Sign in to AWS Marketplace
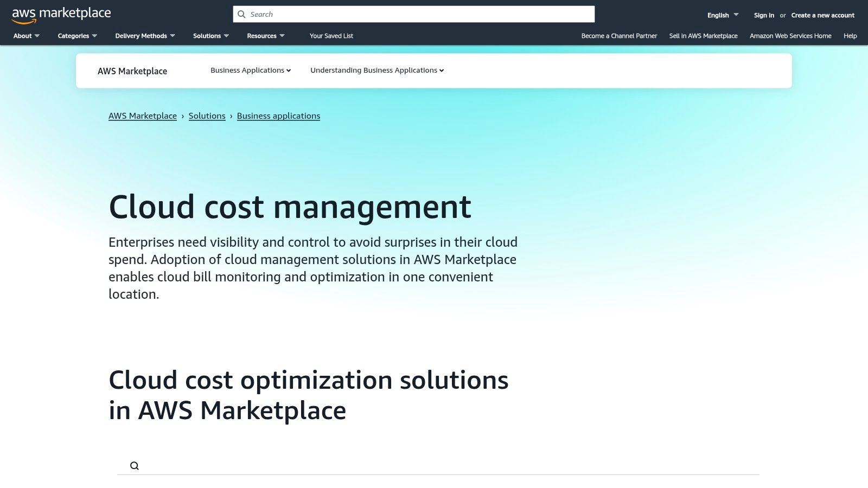This screenshot has height=488, width=868. 763,15
